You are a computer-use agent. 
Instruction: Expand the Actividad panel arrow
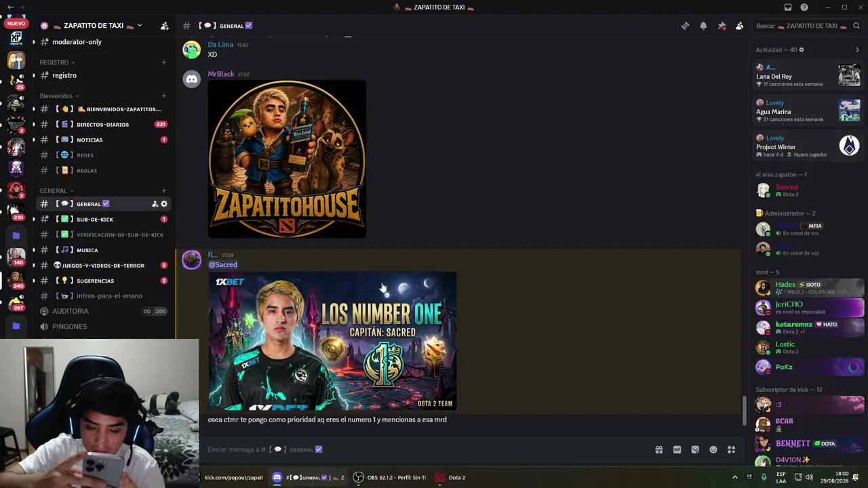click(x=857, y=49)
